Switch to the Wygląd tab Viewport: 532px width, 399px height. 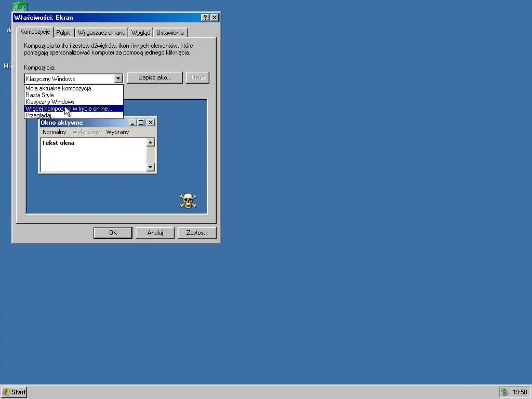pos(141,33)
